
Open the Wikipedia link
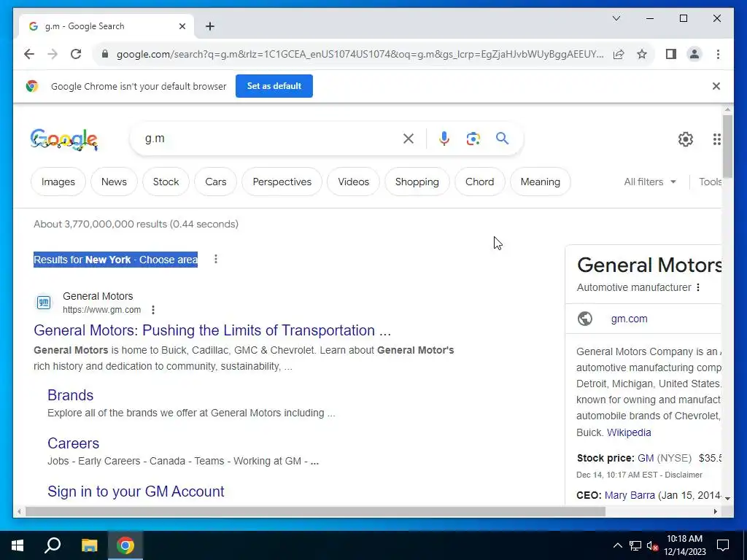pos(629,432)
